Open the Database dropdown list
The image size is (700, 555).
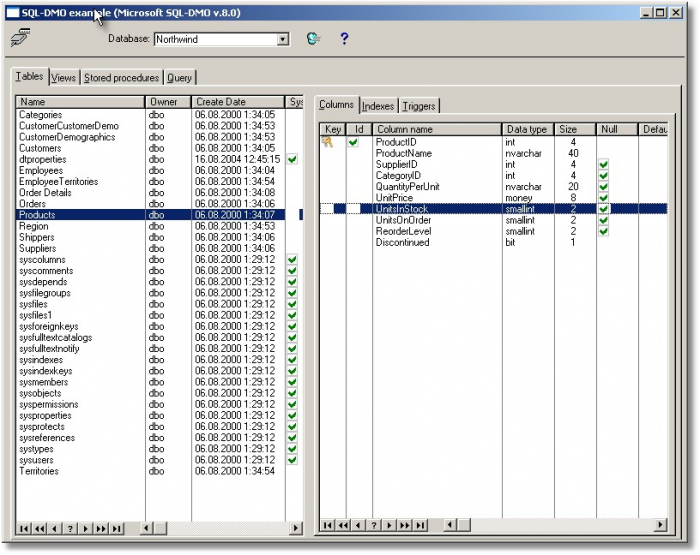pos(283,39)
